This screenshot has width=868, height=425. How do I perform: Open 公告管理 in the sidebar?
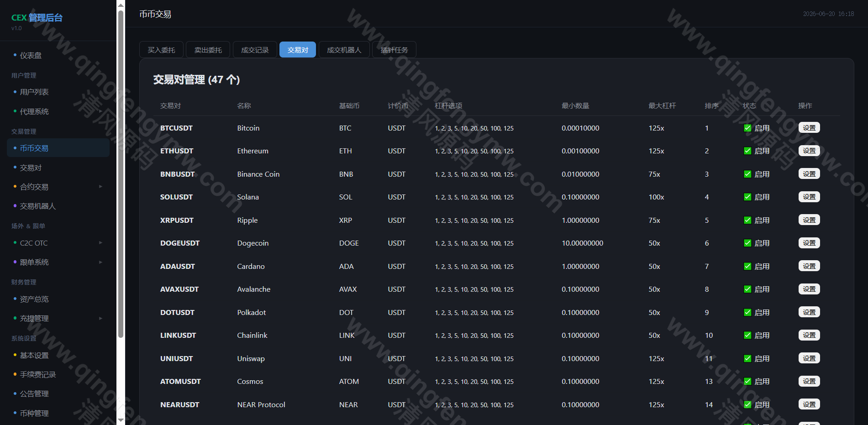coord(58,394)
